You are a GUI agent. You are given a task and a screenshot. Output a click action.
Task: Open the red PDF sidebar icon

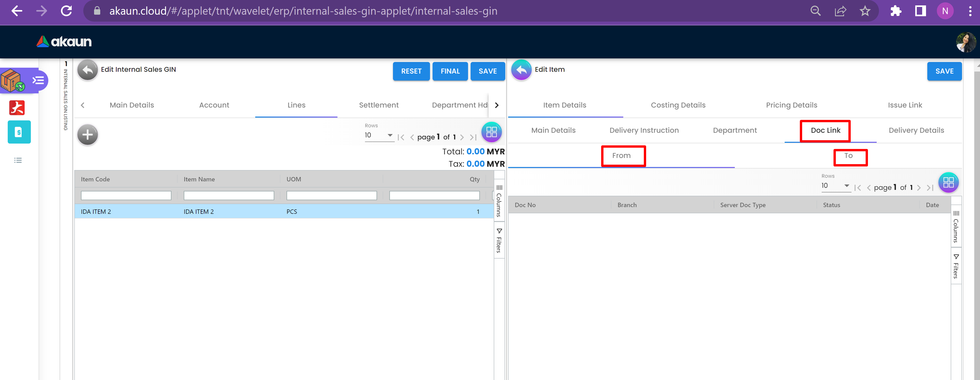pyautogui.click(x=17, y=108)
